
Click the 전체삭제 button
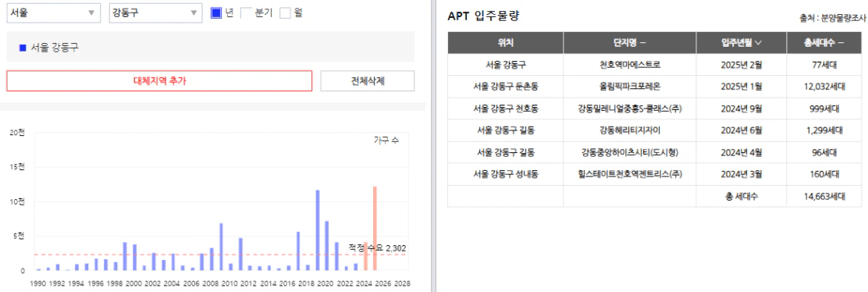coord(368,81)
